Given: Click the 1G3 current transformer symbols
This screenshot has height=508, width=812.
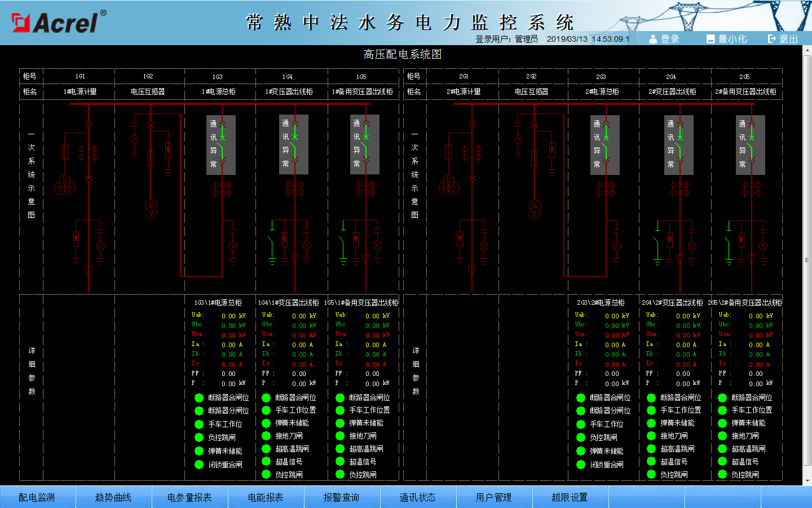Looking at the screenshot, I should [222, 189].
